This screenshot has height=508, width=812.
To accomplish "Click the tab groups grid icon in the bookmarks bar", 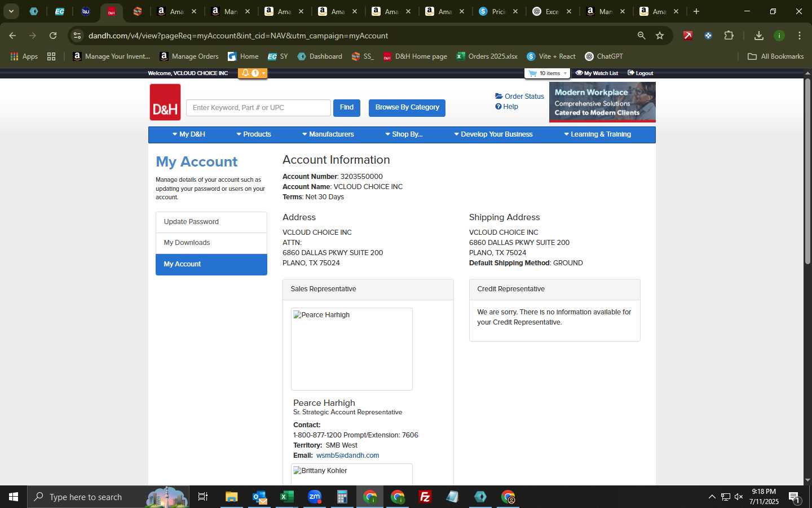I will [x=51, y=56].
